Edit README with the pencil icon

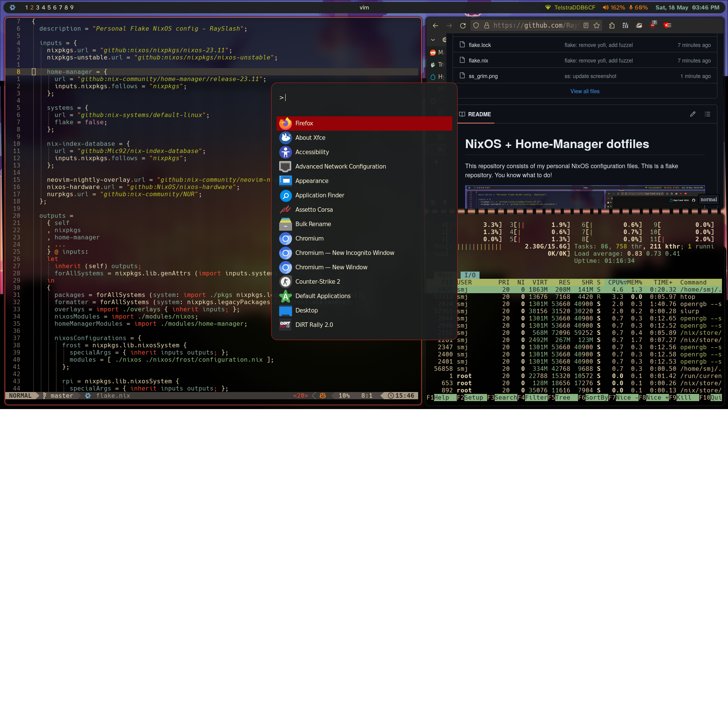[693, 114]
